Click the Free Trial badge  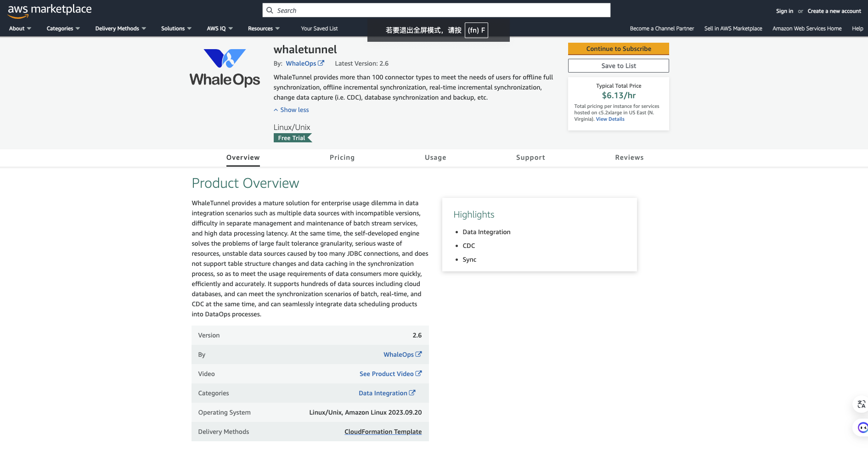(293, 138)
